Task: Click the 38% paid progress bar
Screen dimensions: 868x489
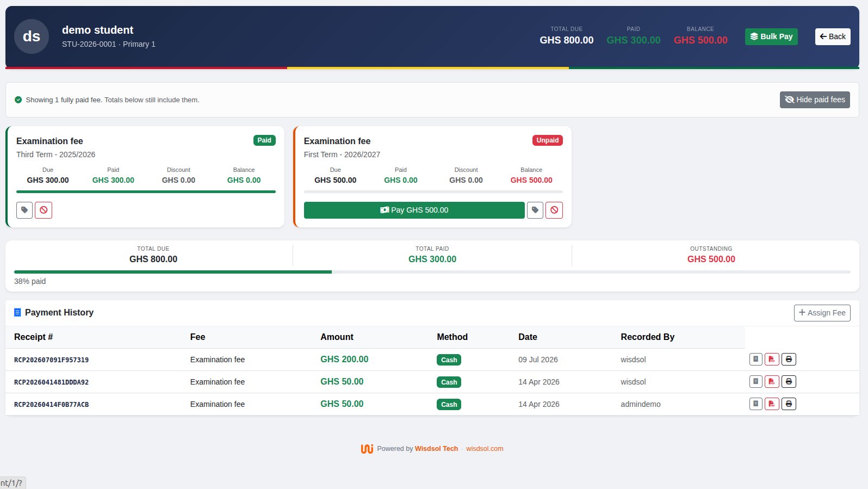Action: (x=432, y=272)
